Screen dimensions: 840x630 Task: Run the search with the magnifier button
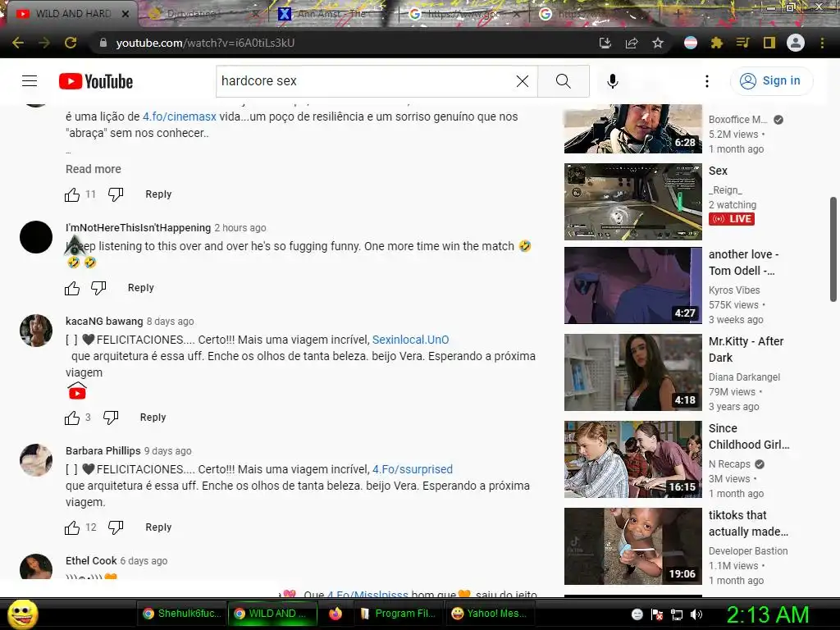[563, 81]
